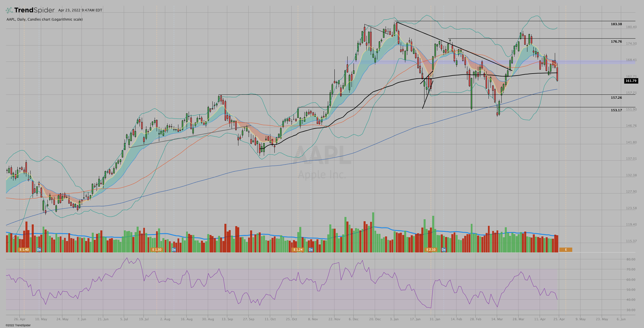Click the Dx dividend marker next to E 1.40
Image resolution: width=644 pixels, height=328 pixels.
(39, 250)
